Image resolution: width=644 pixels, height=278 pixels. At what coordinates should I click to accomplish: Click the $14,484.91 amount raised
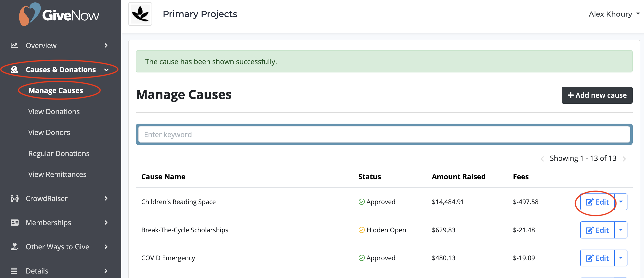pyautogui.click(x=448, y=202)
